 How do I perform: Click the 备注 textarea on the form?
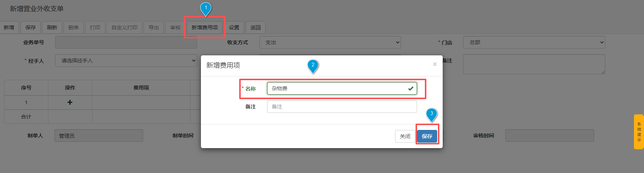[534, 64]
